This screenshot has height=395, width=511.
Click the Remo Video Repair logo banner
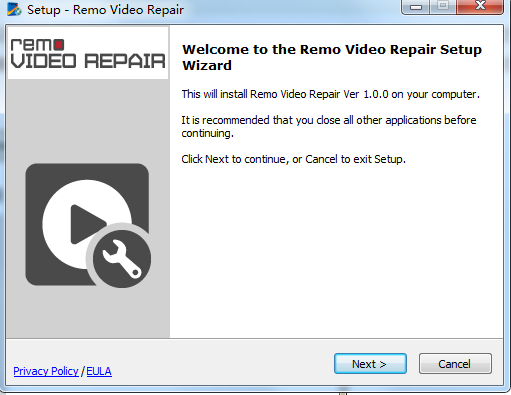[88, 53]
